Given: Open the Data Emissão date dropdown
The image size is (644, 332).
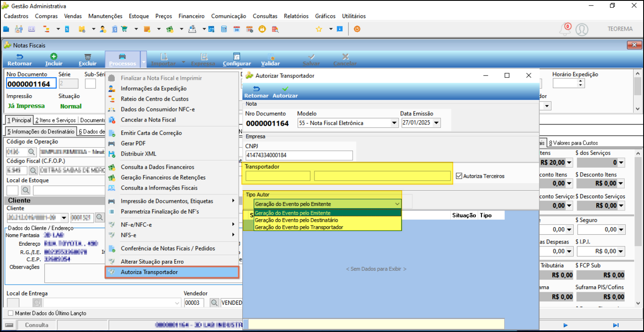Looking at the screenshot, I should [x=437, y=123].
